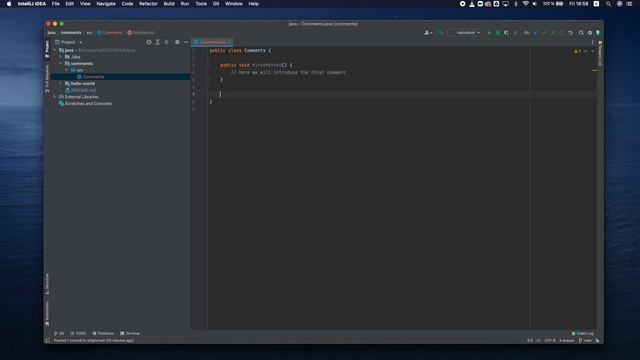Toggle the Git tool window button
This screenshot has width=640, height=360.
[x=59, y=333]
